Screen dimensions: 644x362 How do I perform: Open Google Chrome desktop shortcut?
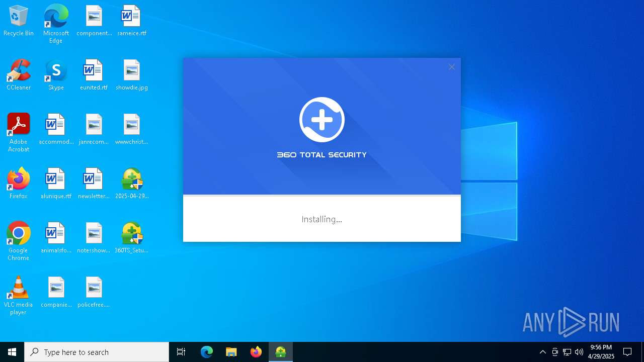click(x=19, y=241)
